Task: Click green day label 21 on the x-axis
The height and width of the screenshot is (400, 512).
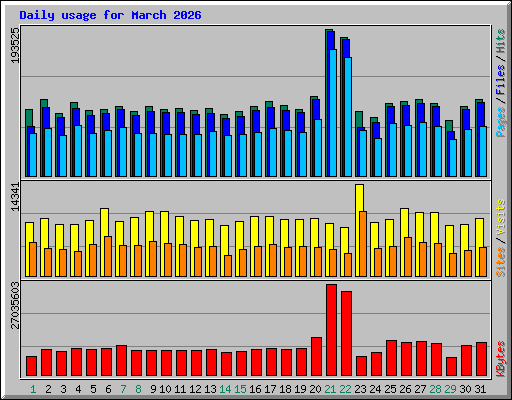Action: pos(330,389)
